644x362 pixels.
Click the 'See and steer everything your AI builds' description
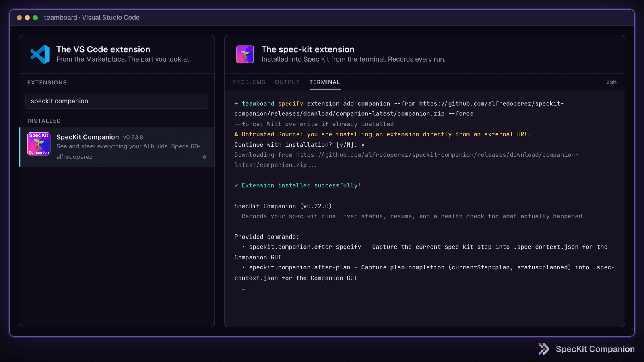click(131, 146)
